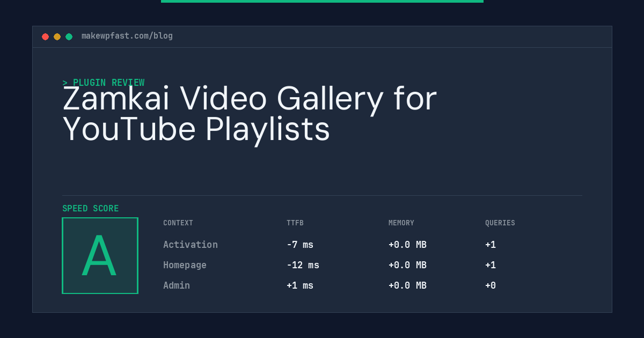Select the Homepage row label
Screen dimensions: 644x338
pos(185,265)
